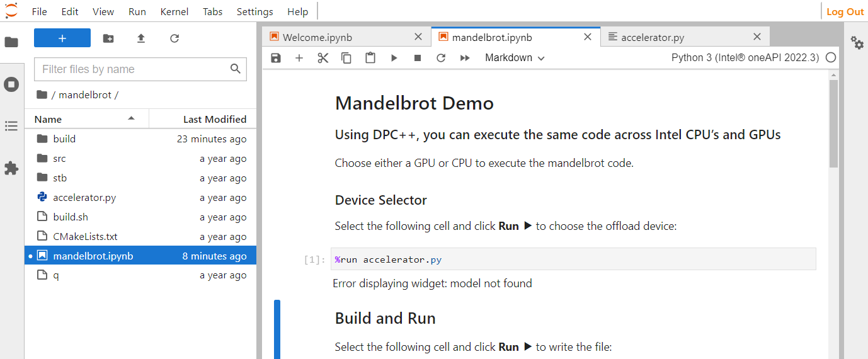Paste cells from clipboard icon

point(370,58)
